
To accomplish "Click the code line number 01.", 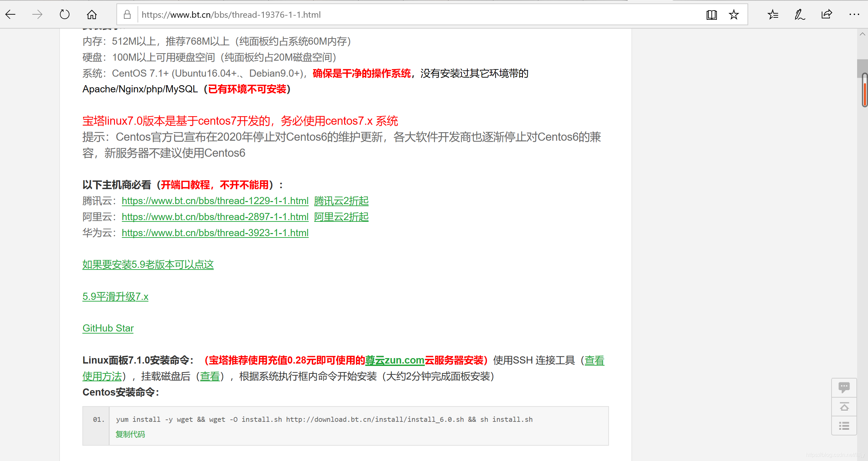I will pyautogui.click(x=99, y=419).
